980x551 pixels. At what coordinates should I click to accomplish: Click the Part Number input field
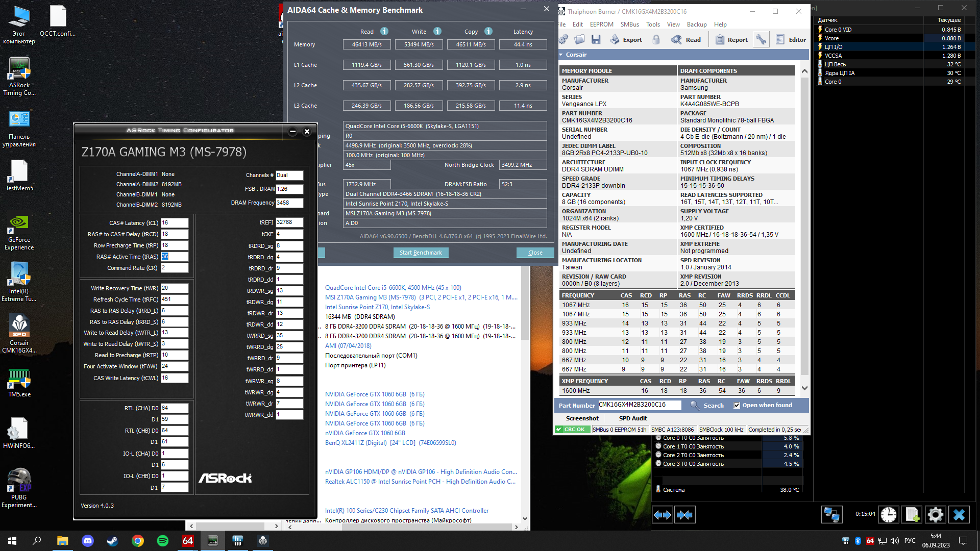(639, 405)
